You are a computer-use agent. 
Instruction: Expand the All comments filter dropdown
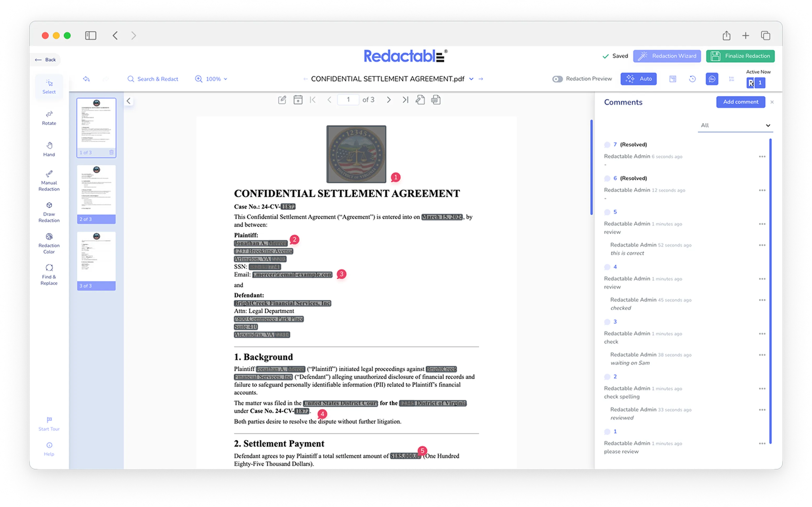[x=735, y=125]
